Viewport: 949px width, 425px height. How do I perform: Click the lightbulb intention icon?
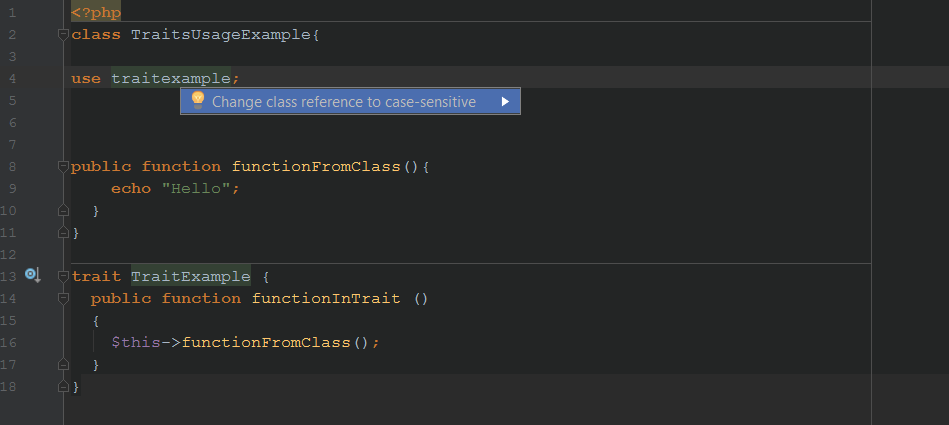197,100
